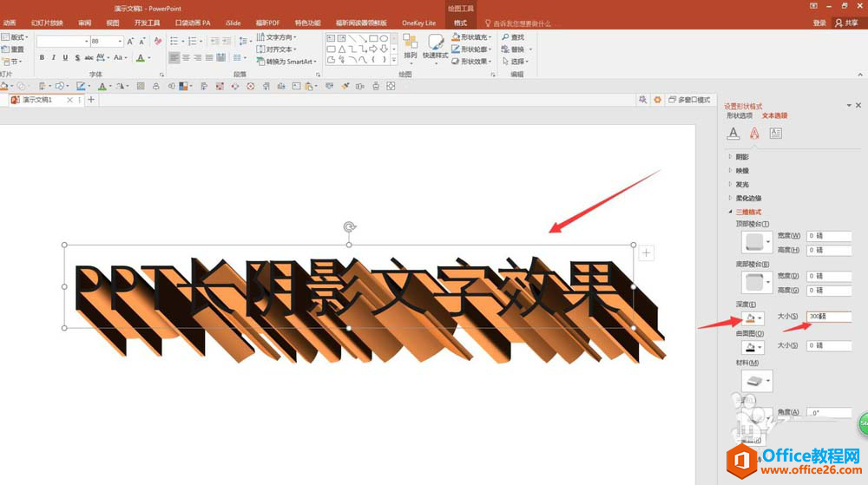Expand the 阴影 (Shadow) section

[x=741, y=157]
